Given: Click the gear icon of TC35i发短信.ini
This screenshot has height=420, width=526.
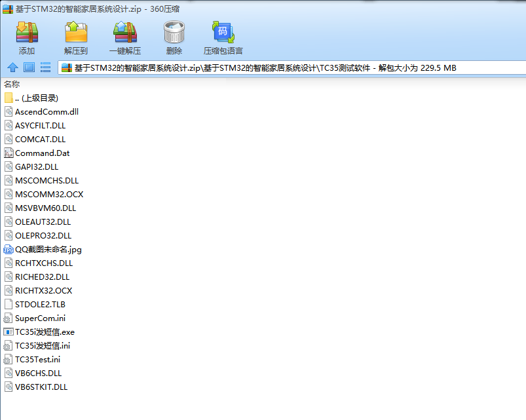Looking at the screenshot, I should pyautogui.click(x=8, y=345).
